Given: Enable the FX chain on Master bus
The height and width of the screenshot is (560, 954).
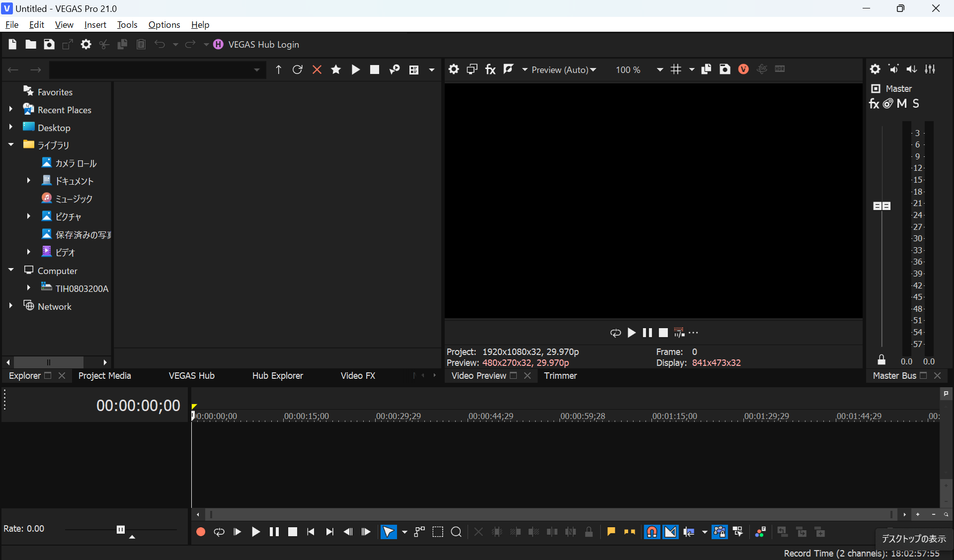Looking at the screenshot, I should pos(876,103).
